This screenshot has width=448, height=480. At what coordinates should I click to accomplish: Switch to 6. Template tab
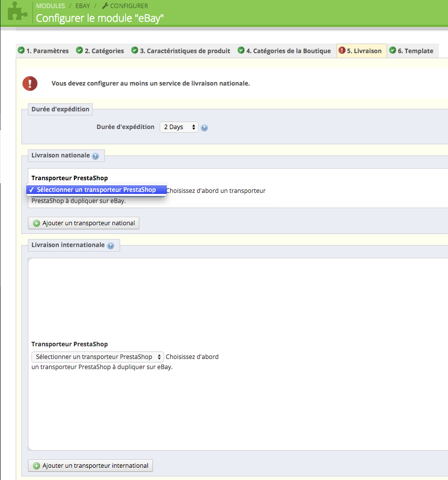tap(412, 51)
